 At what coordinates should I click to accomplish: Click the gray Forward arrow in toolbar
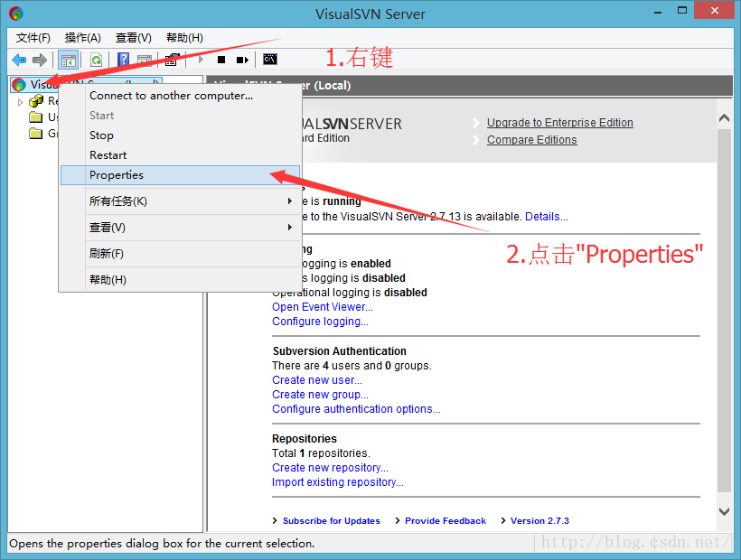pyautogui.click(x=40, y=60)
